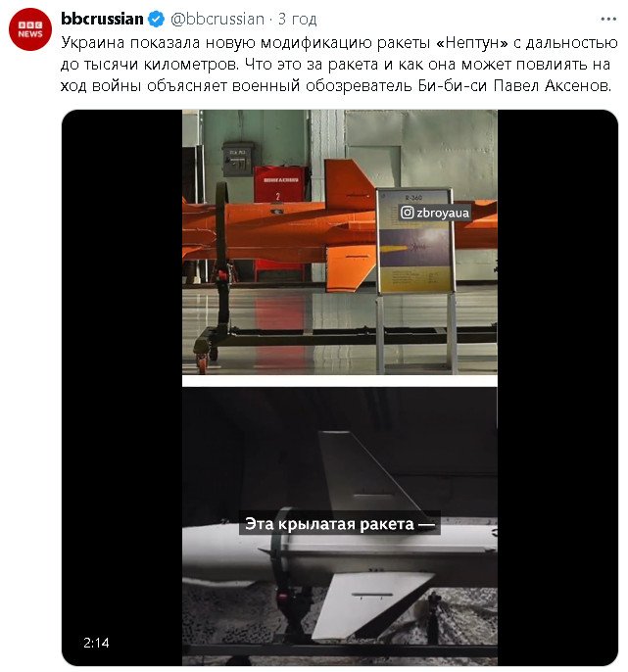Play the video on the orange missile clip

(x=340, y=242)
